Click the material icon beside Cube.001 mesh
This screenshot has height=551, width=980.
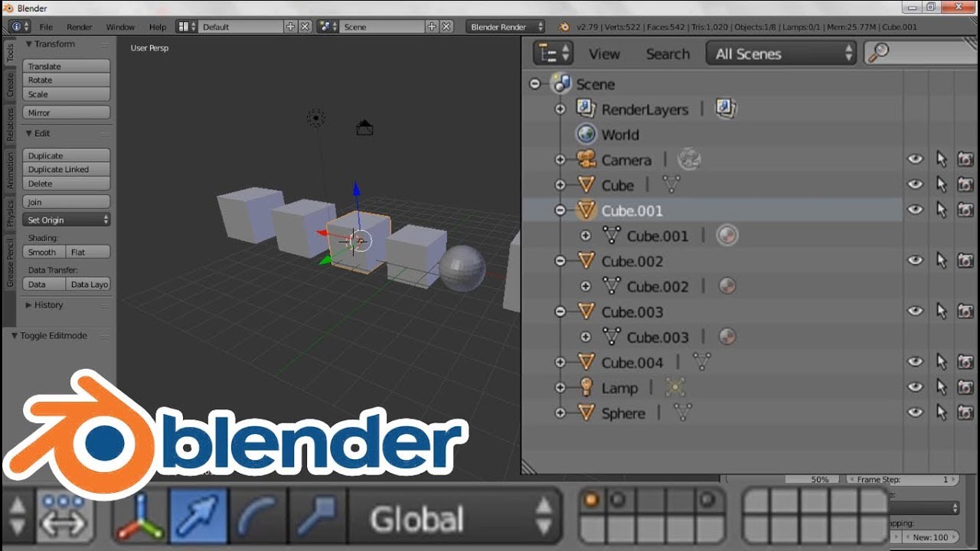[x=727, y=236]
